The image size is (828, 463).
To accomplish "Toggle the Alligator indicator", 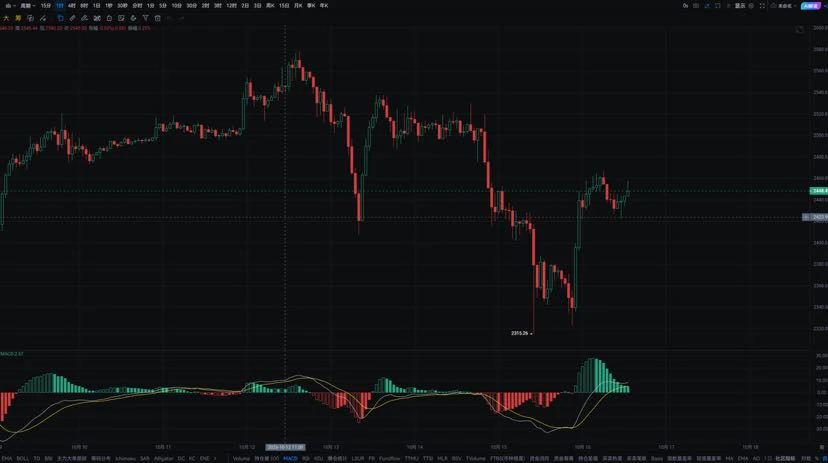I will [164, 459].
